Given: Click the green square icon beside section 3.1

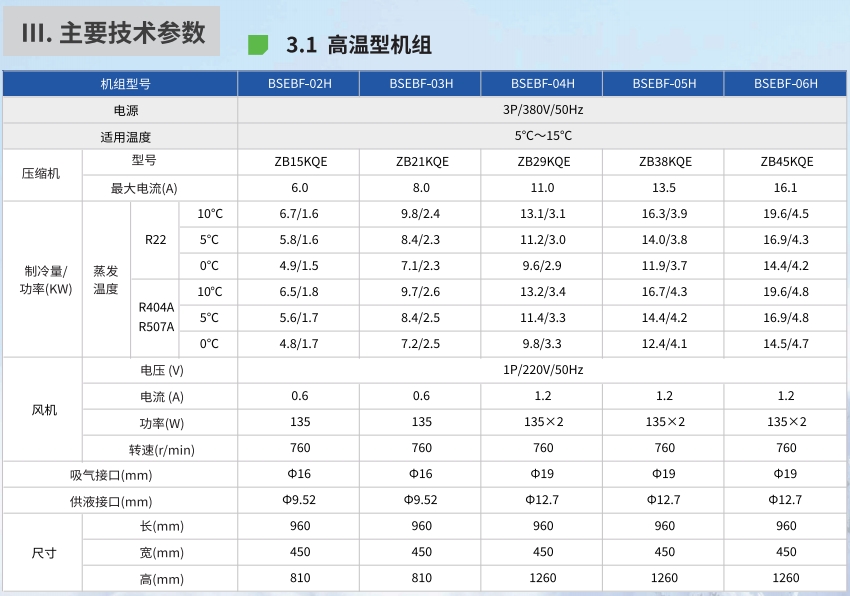Looking at the screenshot, I should (x=258, y=45).
